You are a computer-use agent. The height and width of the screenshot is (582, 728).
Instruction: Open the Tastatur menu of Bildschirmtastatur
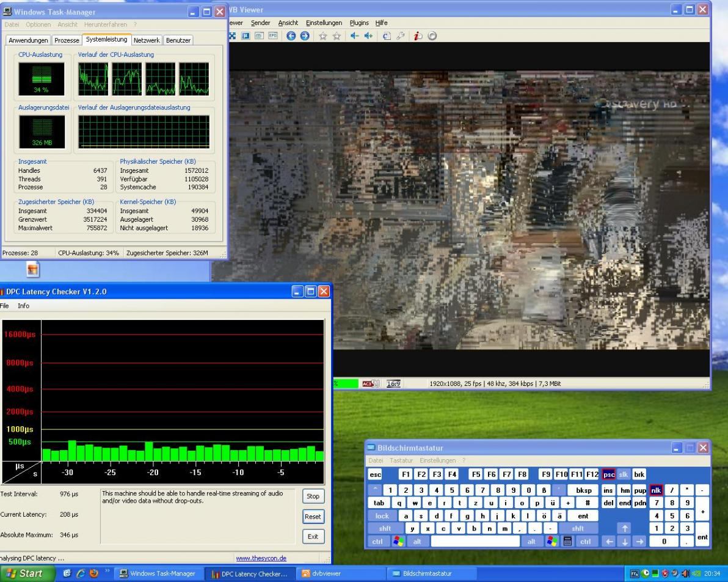[x=401, y=460]
